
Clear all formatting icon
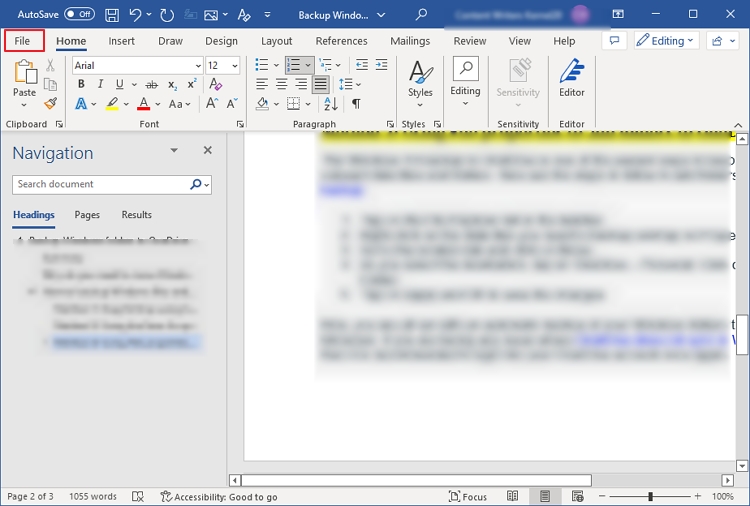point(215,84)
